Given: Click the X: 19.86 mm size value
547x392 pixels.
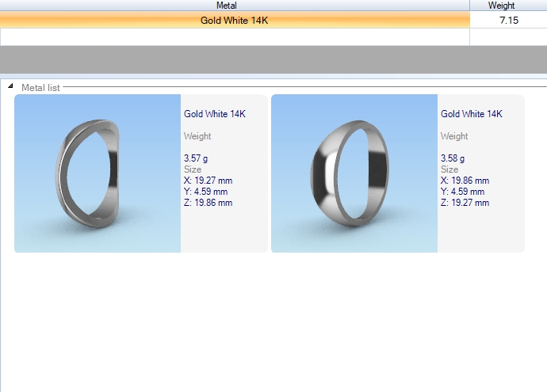Looking at the screenshot, I should (x=465, y=181).
